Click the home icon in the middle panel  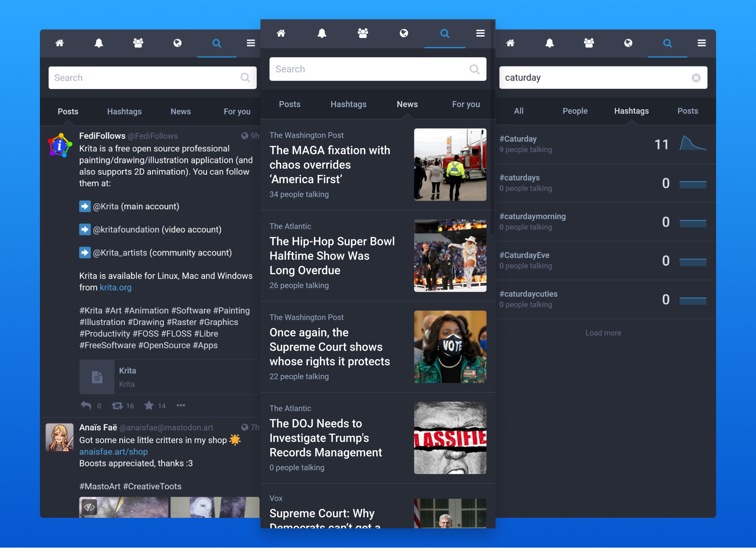pyautogui.click(x=281, y=33)
